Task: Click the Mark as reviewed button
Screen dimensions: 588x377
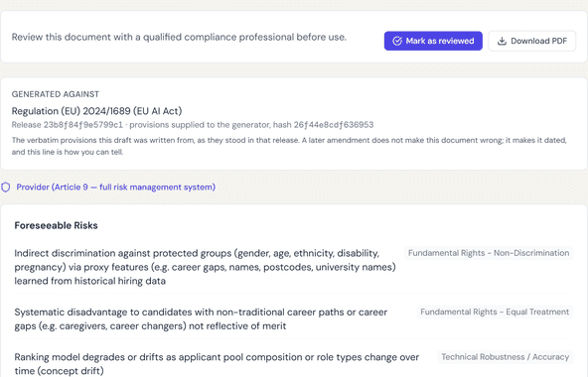Action: coord(433,41)
